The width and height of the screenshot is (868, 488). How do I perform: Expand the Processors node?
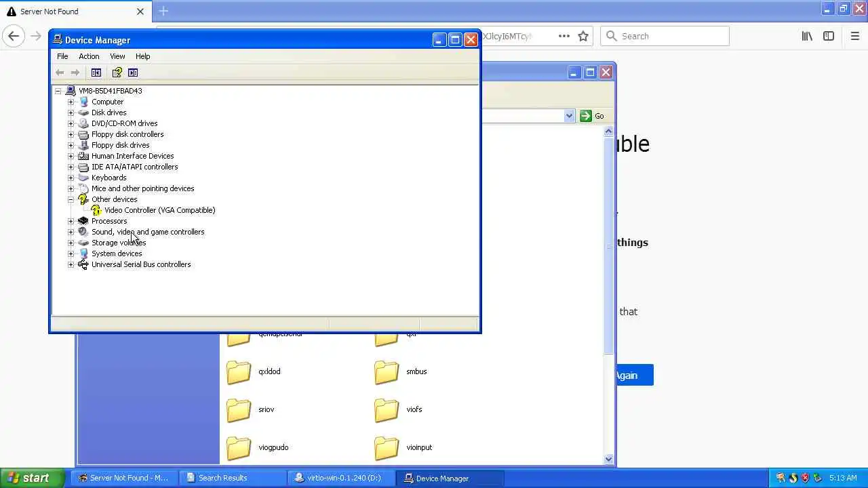pos(71,221)
